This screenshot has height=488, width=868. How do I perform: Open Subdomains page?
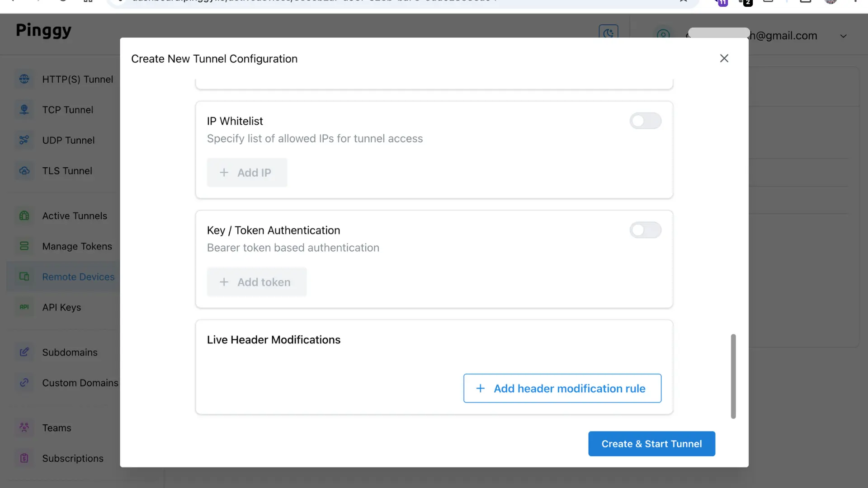[x=64, y=352]
